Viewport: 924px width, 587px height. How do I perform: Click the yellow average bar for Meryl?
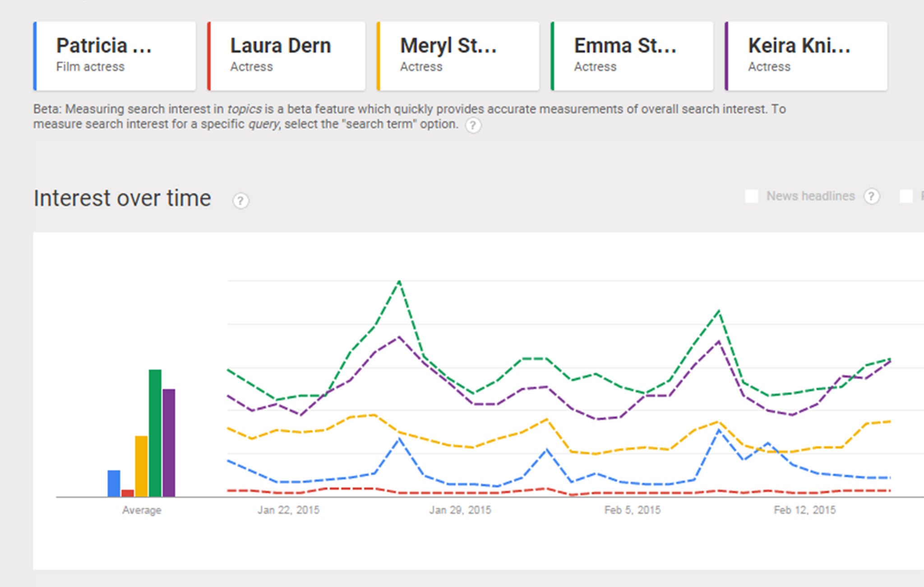click(141, 466)
